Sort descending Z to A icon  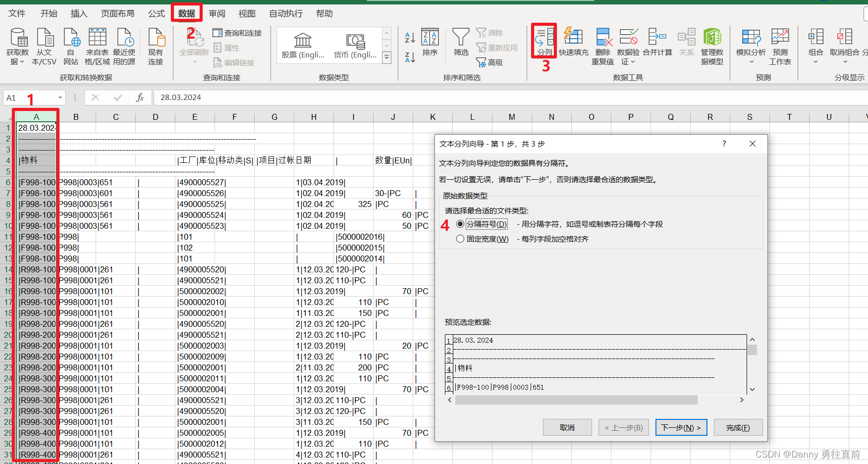click(x=410, y=57)
